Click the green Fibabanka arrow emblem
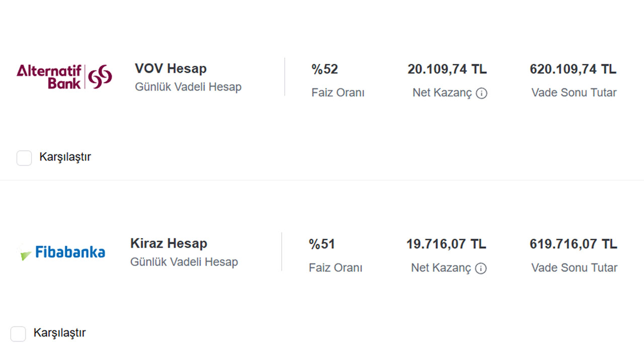The width and height of the screenshot is (644, 362). pos(25,254)
